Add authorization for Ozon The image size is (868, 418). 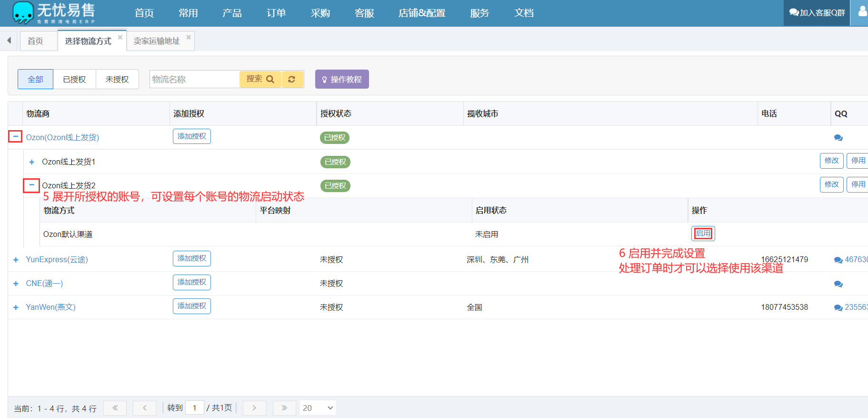click(192, 136)
